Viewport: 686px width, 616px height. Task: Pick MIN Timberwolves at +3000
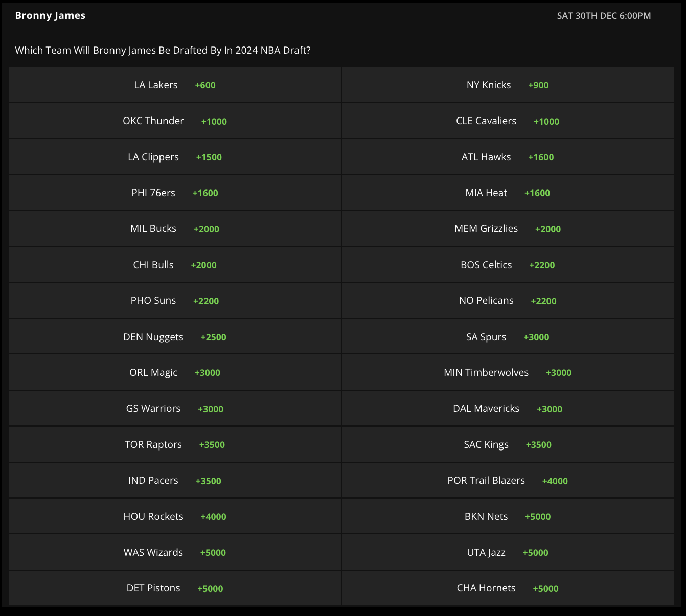coord(508,372)
